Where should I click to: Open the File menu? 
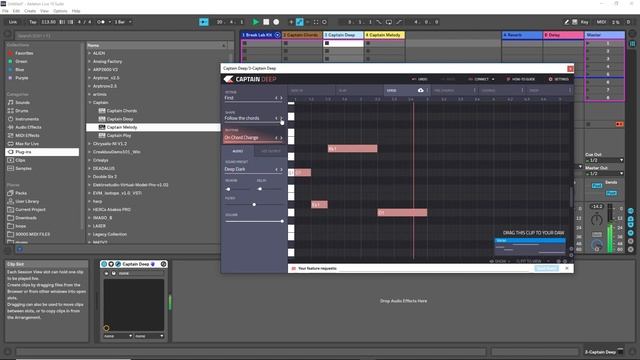point(5,11)
